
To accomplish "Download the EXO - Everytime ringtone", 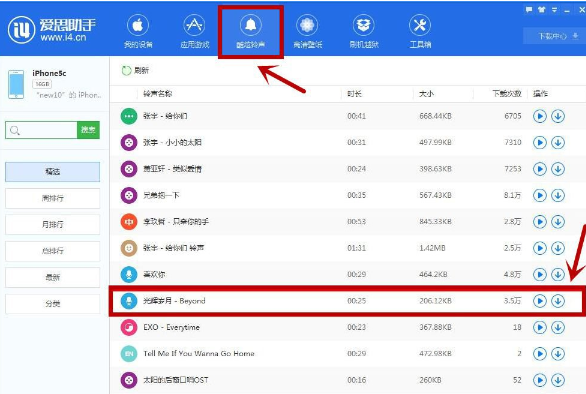I will coord(558,327).
